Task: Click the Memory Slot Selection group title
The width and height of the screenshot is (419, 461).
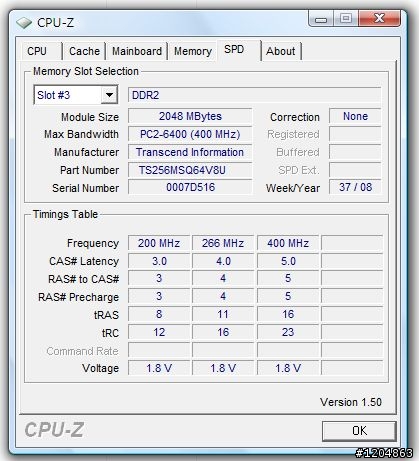Action: coord(86,71)
